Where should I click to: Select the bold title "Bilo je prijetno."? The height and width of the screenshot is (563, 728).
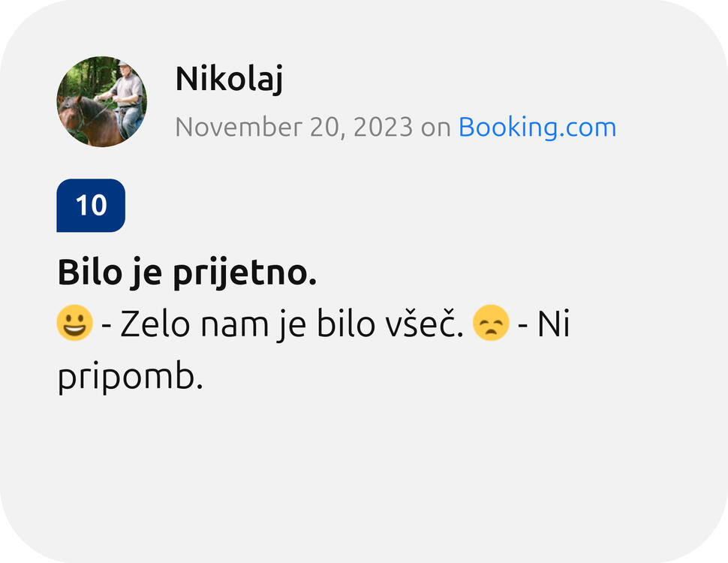click(187, 274)
